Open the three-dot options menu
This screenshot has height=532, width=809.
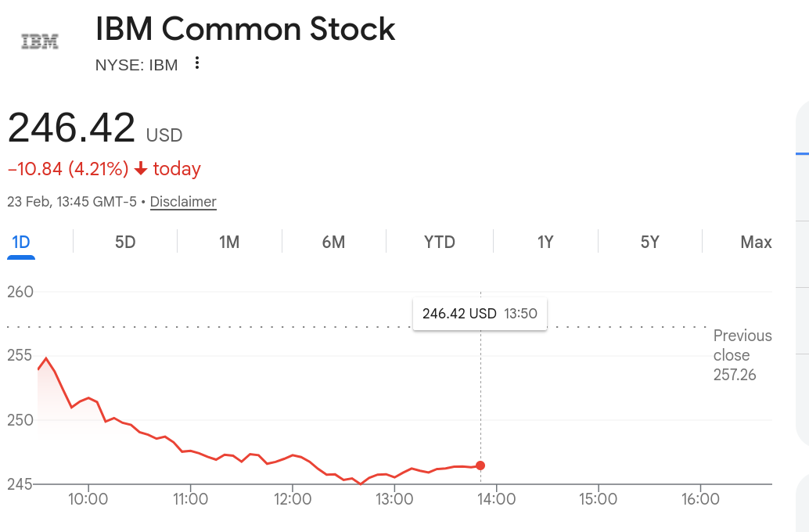click(x=196, y=64)
